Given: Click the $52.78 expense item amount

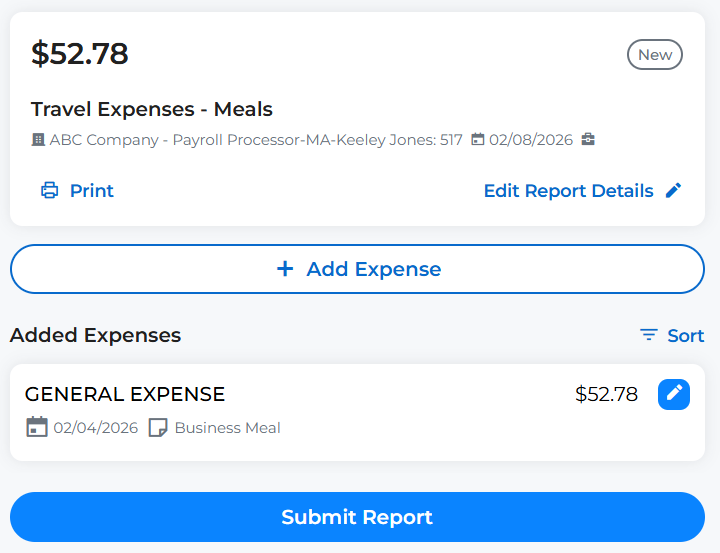Looking at the screenshot, I should (606, 394).
